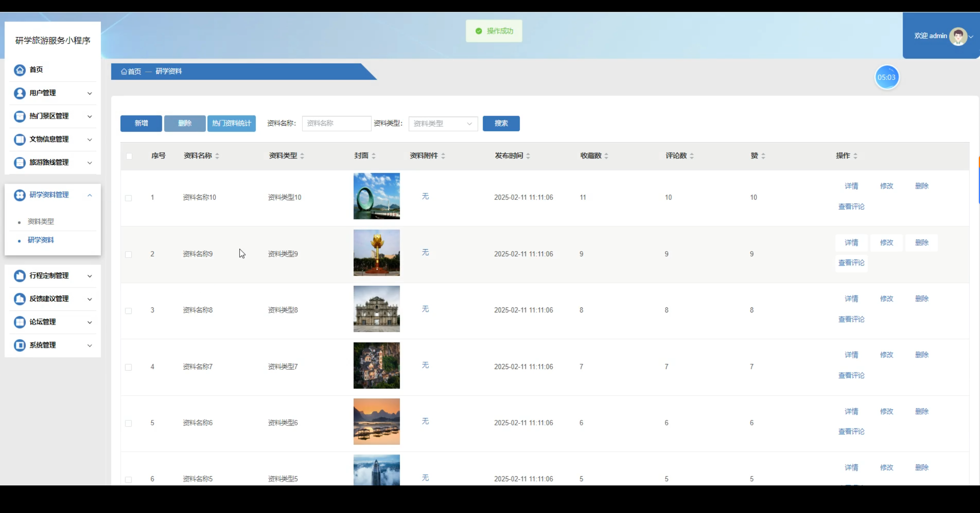
Task: Click the 资料名称 search input field
Action: pyautogui.click(x=336, y=123)
